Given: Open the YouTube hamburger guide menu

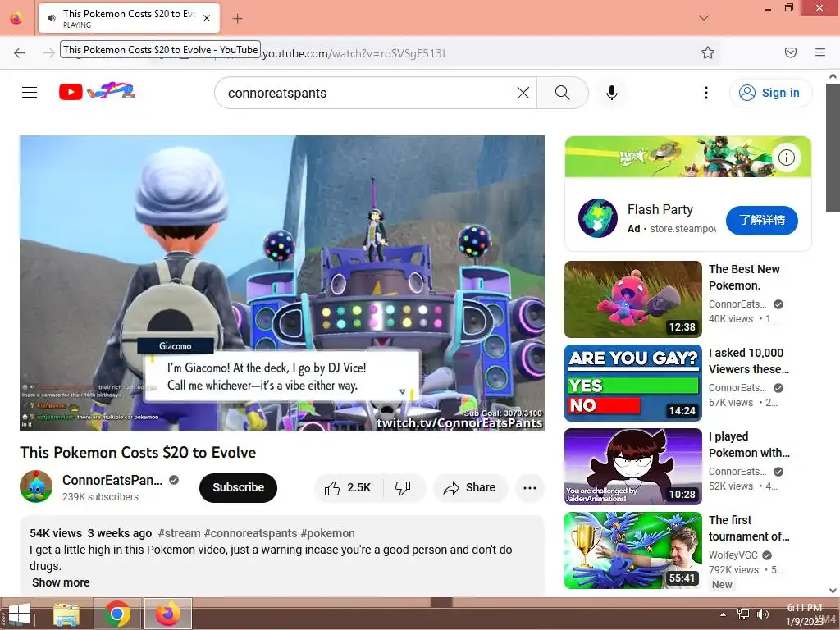Looking at the screenshot, I should [x=30, y=93].
